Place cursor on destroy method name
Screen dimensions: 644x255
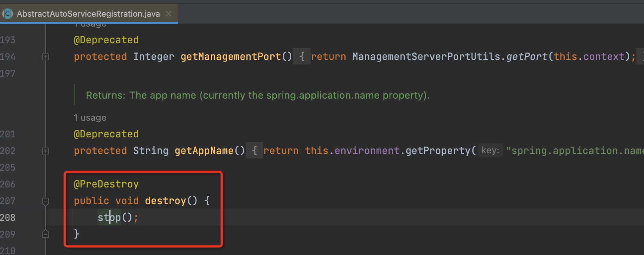tap(166, 201)
